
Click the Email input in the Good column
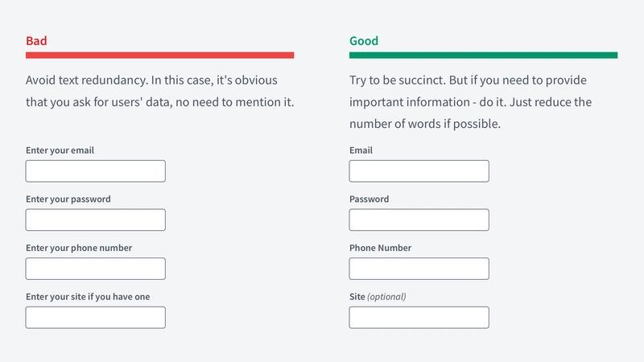tap(419, 171)
